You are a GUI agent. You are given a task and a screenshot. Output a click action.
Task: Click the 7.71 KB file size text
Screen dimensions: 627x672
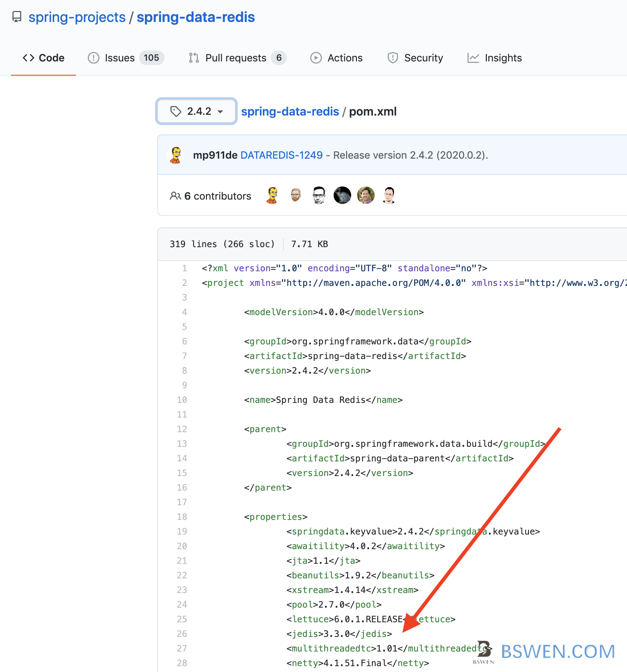[309, 244]
